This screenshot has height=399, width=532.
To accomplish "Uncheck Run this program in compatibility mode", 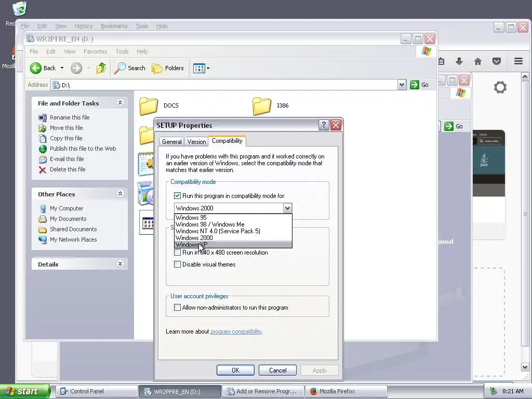I will pos(177,196).
